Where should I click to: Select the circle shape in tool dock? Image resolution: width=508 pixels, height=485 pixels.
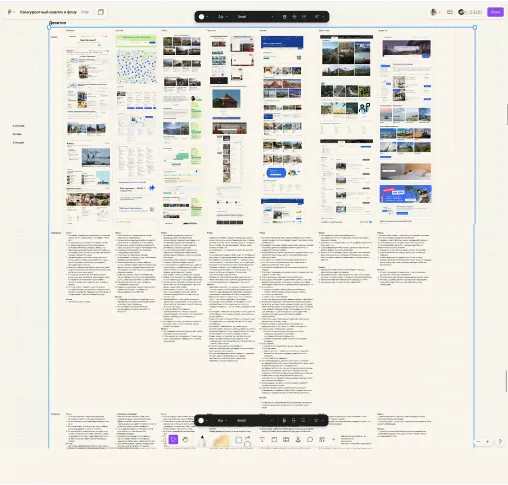(x=248, y=444)
